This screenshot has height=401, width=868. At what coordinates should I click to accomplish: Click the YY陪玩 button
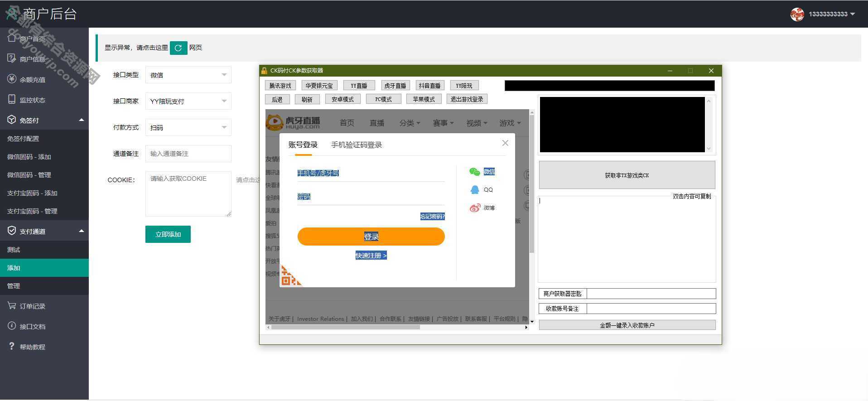point(464,86)
